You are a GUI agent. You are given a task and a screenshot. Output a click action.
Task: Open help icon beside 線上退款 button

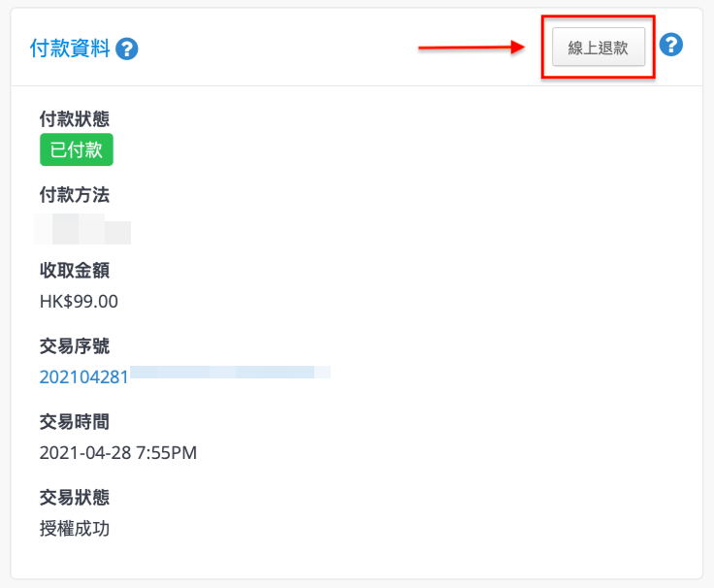click(670, 45)
